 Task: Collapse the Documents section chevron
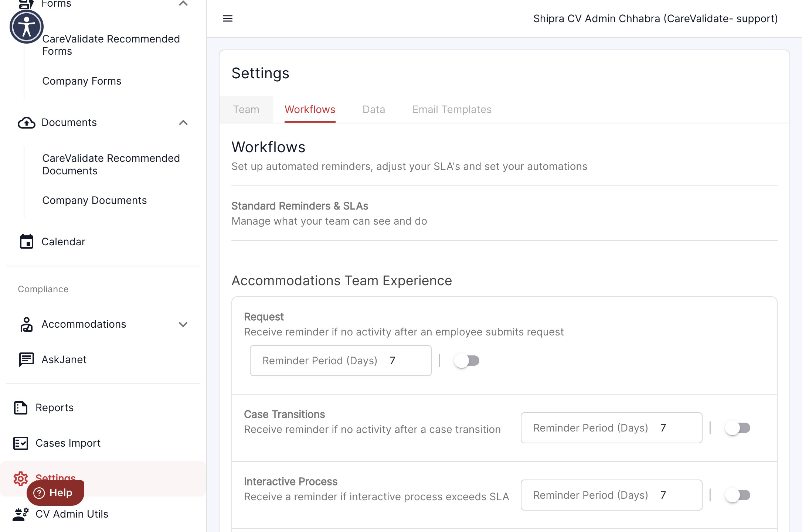[x=183, y=123]
